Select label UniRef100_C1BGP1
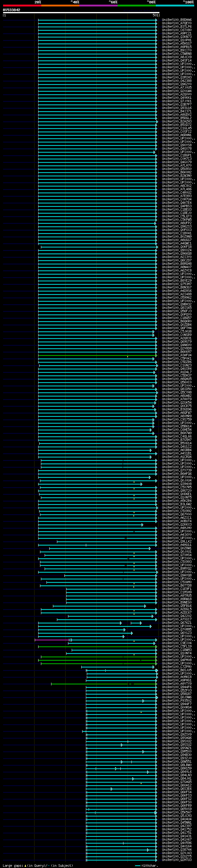Image resolution: width=197 pixels, height=868 pixels. (177, 155)
